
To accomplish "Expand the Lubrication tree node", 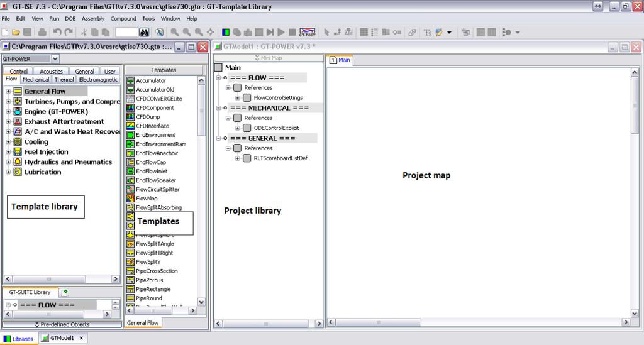I will point(8,172).
